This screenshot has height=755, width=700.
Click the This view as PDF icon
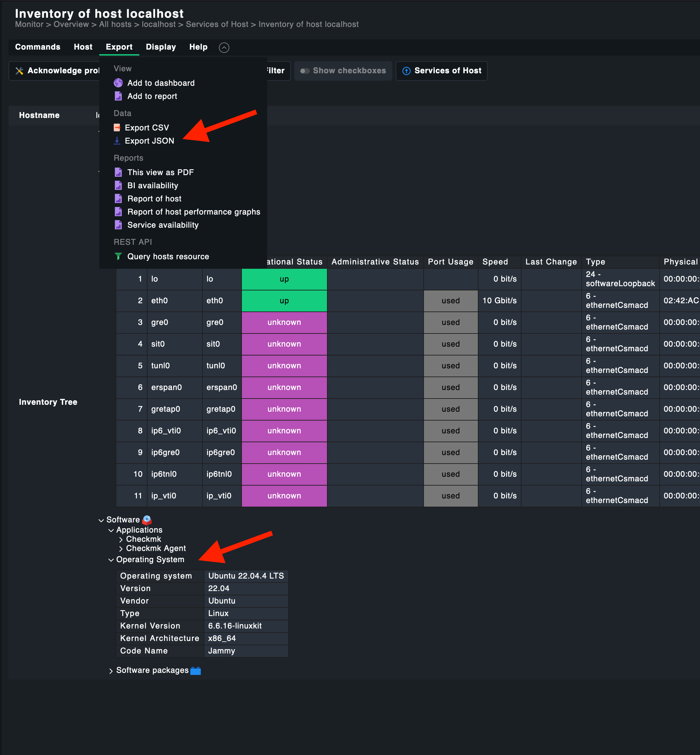(118, 172)
